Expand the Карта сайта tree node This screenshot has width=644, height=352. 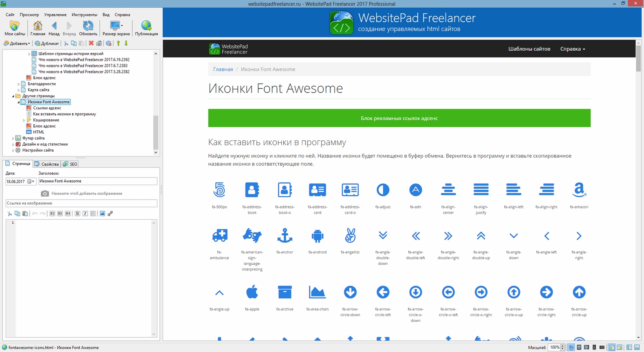point(19,90)
